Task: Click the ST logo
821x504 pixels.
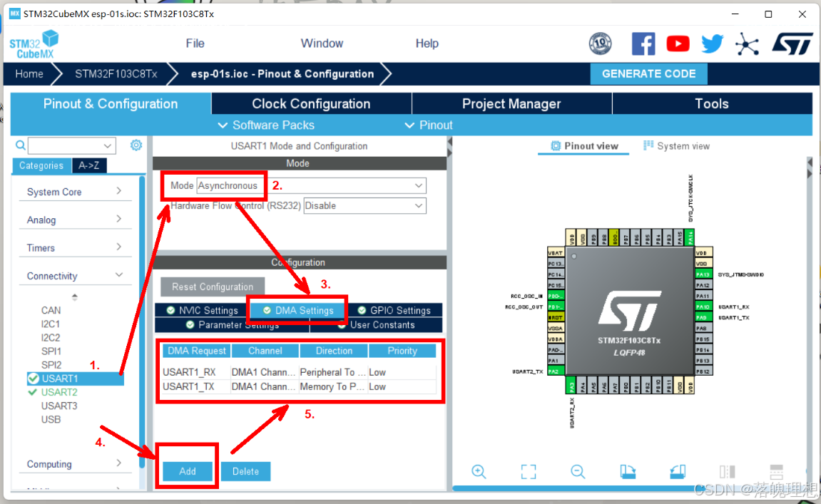Action: click(x=792, y=44)
